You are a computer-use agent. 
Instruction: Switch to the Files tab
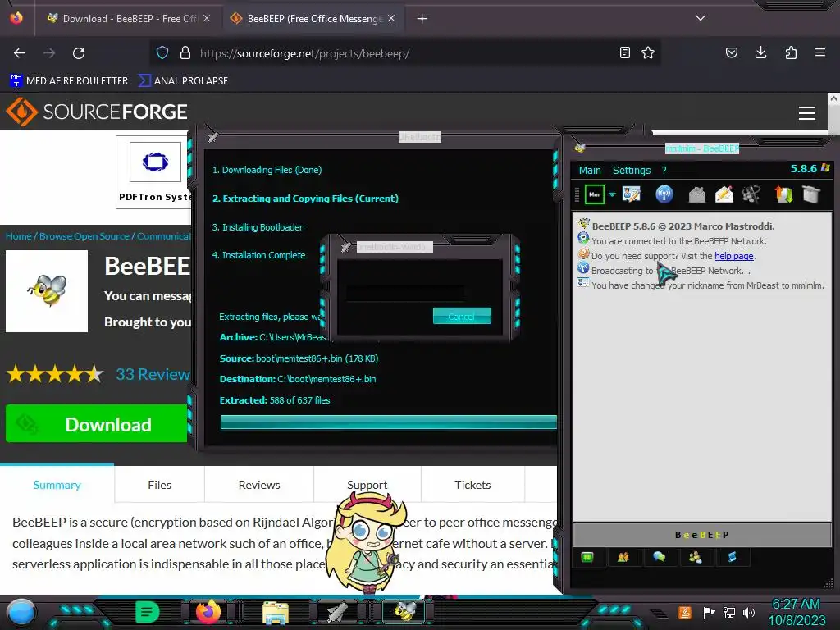pyautogui.click(x=159, y=485)
